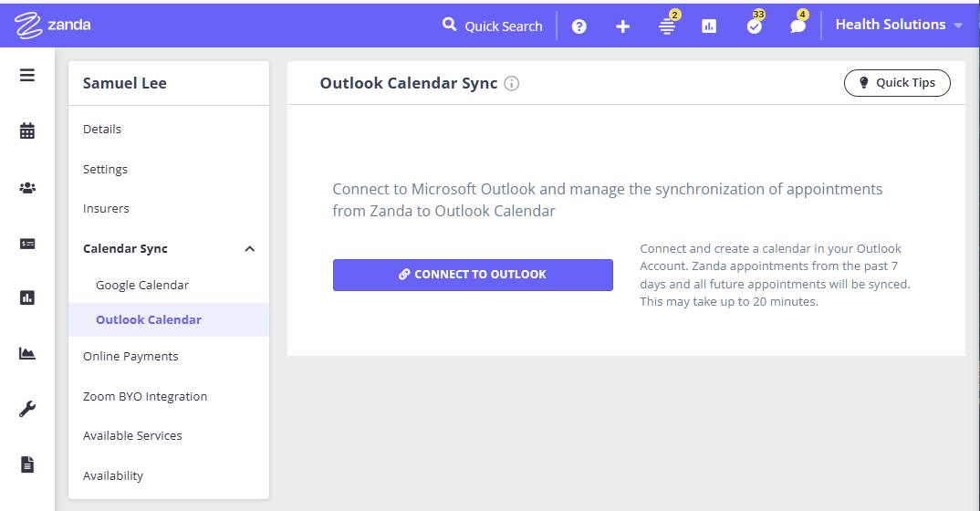
Task: Open the clients group icon in sidebar
Action: 27,188
